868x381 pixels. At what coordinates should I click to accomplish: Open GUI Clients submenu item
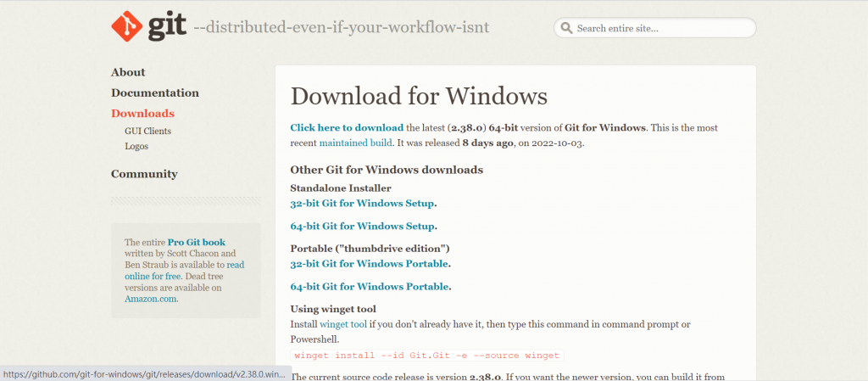pos(147,132)
